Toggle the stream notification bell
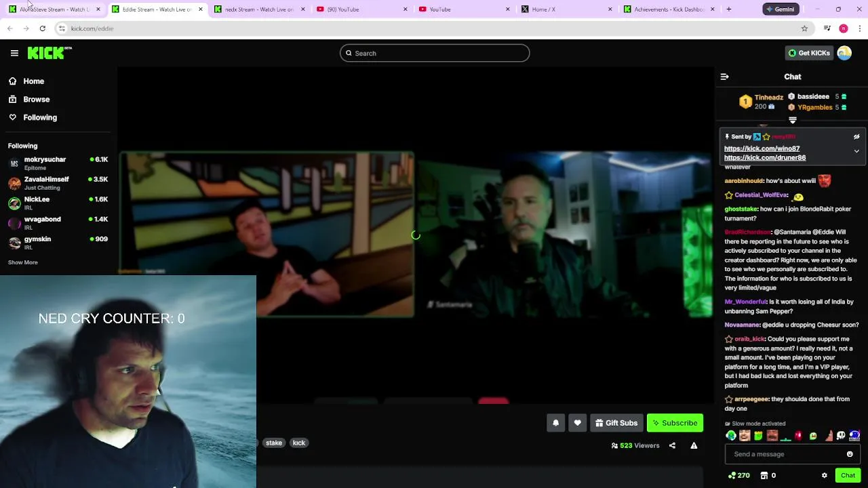The height and width of the screenshot is (488, 868). (x=555, y=423)
